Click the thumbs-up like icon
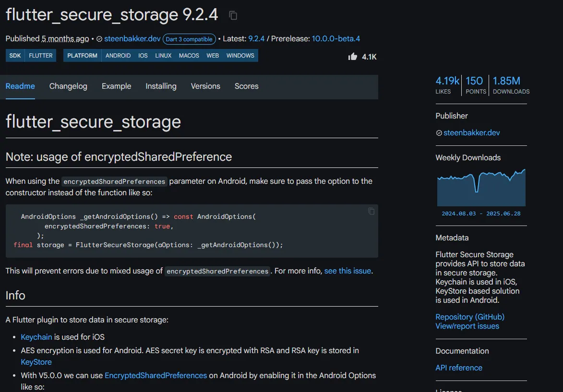 click(x=353, y=56)
